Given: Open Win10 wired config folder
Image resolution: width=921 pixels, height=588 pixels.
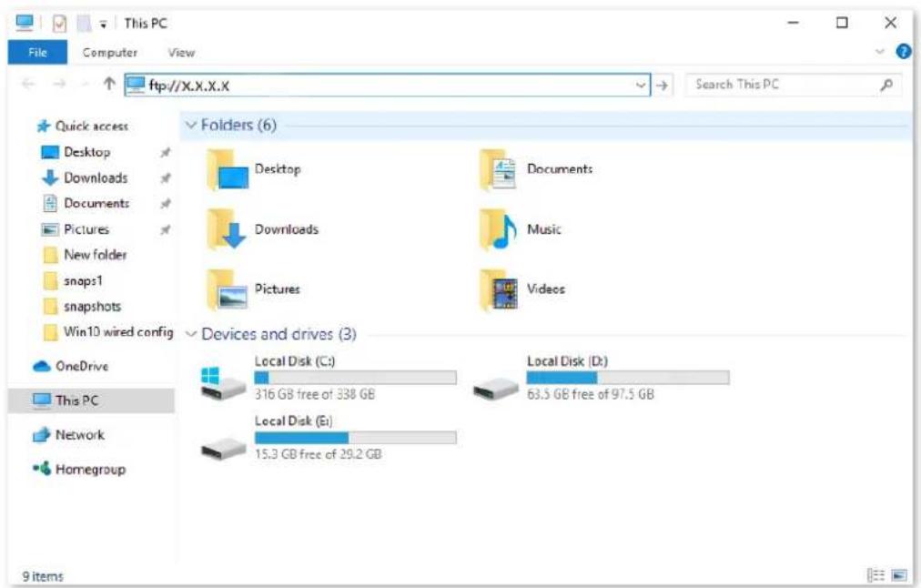Looking at the screenshot, I should (x=118, y=332).
